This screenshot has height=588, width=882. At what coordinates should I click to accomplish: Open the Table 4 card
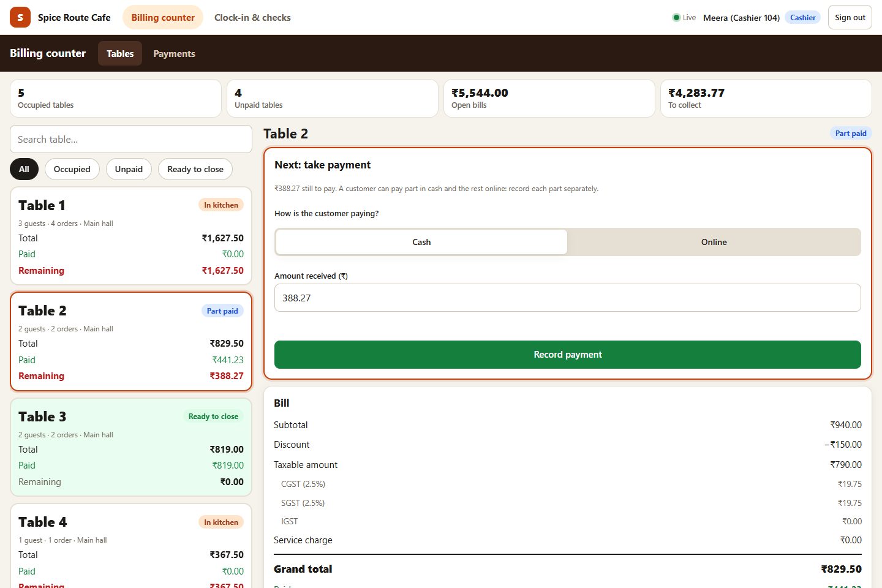click(x=131, y=546)
